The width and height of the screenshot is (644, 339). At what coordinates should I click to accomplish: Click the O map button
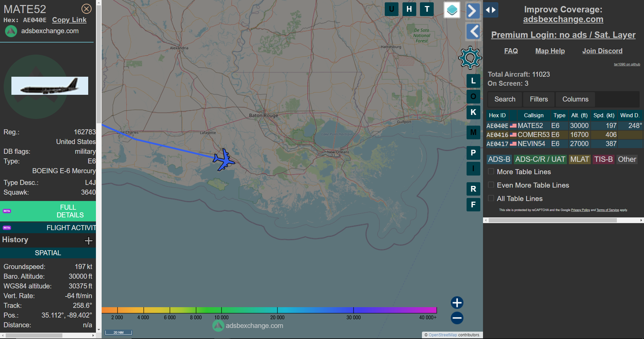473,96
